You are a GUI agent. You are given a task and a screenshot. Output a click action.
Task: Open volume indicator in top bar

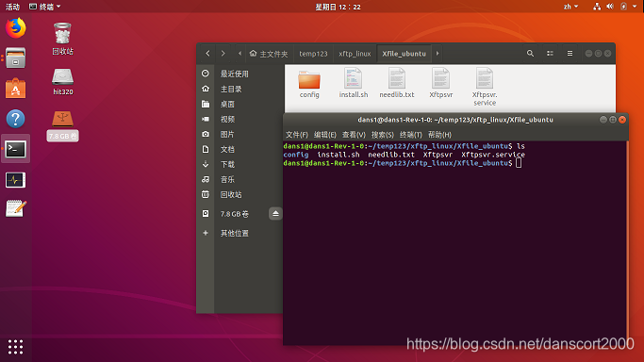point(610,7)
